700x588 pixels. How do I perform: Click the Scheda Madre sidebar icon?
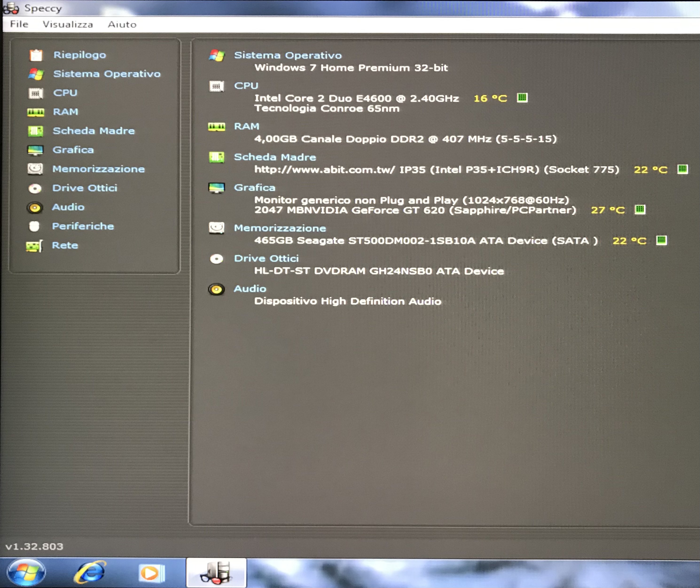pos(36,131)
